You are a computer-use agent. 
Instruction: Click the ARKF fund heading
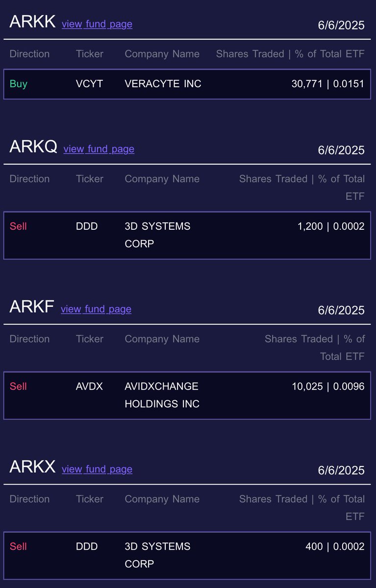(32, 307)
